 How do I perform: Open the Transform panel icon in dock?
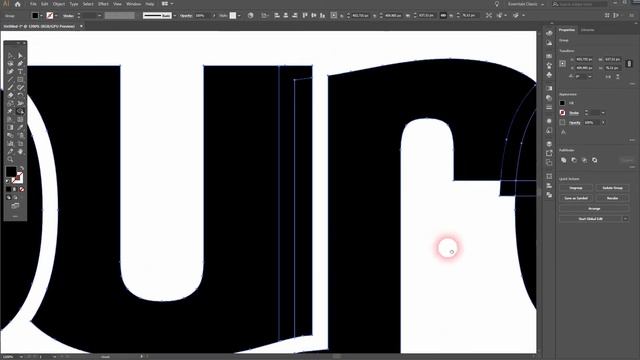click(x=549, y=176)
